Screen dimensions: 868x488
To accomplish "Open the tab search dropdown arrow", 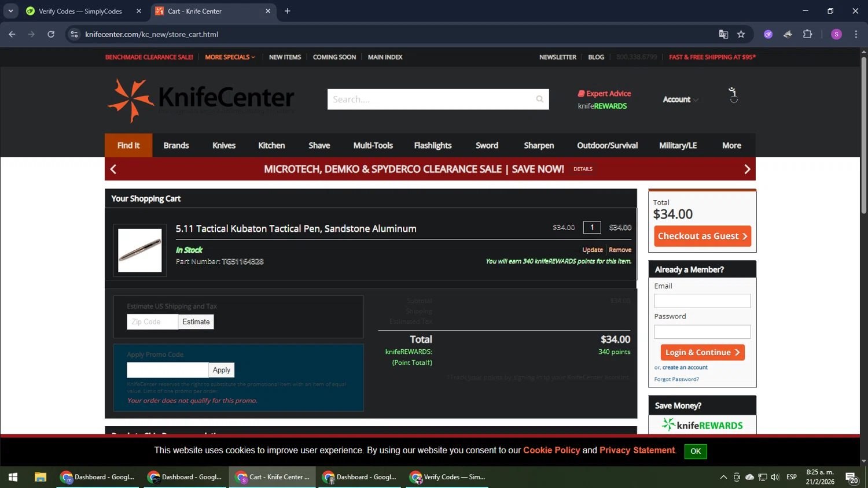I will 10,11.
